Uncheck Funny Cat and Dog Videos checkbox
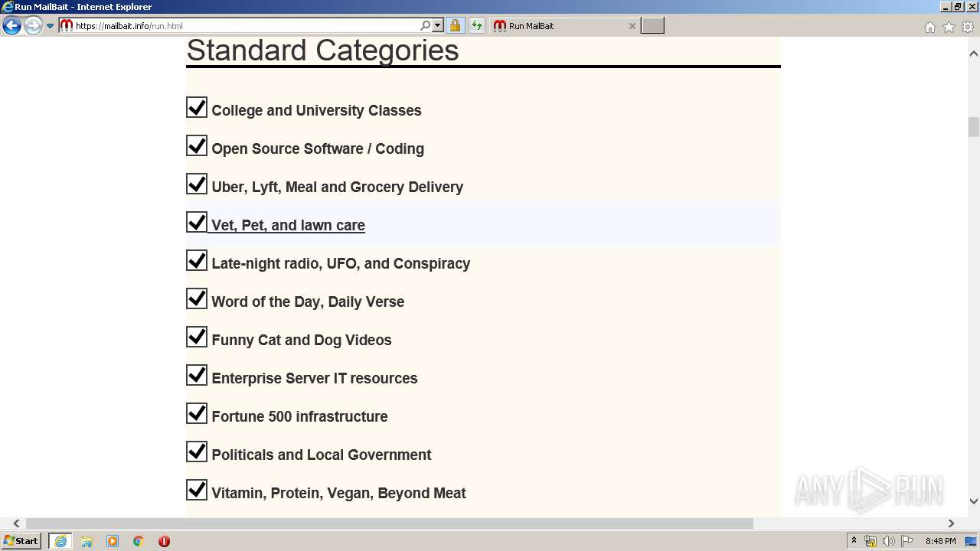This screenshot has width=980, height=551. point(197,337)
